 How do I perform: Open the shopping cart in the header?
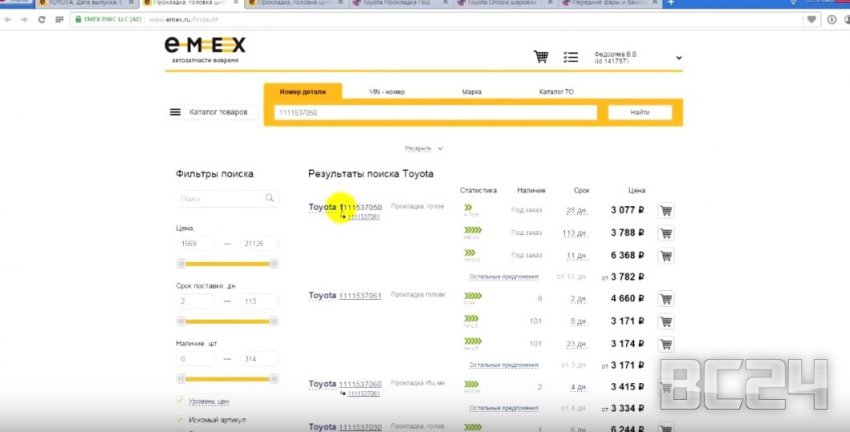541,57
